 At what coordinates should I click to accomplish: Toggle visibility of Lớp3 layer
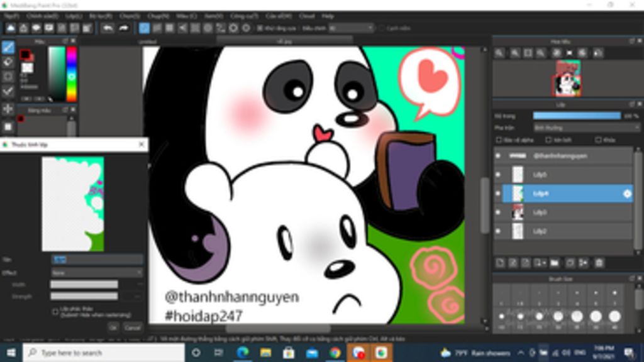498,212
